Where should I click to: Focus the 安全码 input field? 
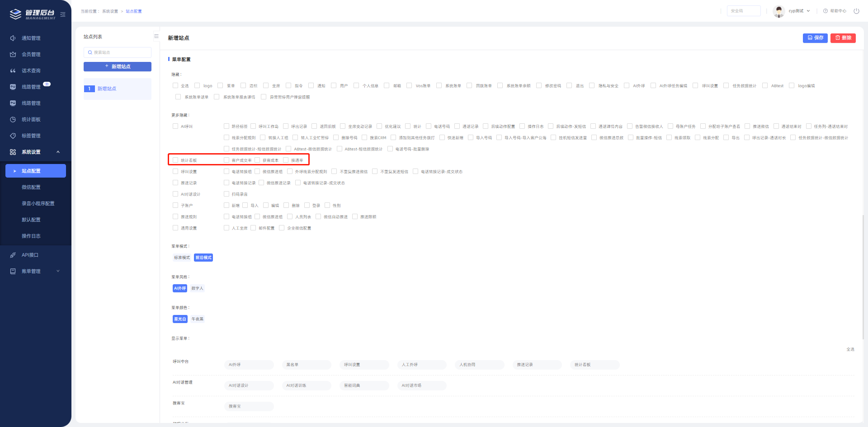pos(744,11)
